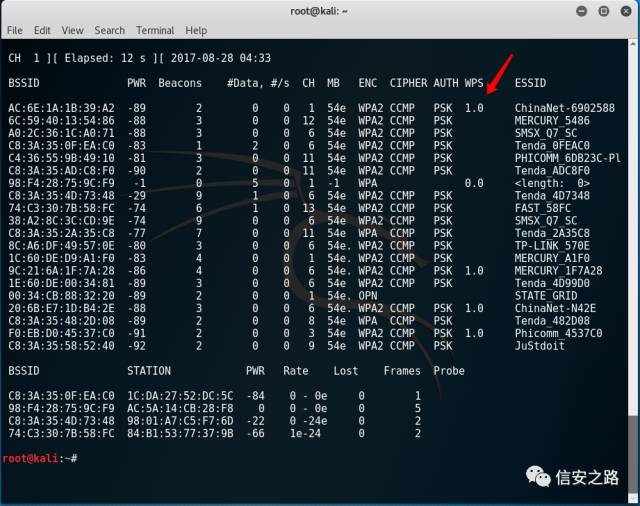
Task: Click ESSID MERCURY_1F7A28
Action: (x=558, y=271)
